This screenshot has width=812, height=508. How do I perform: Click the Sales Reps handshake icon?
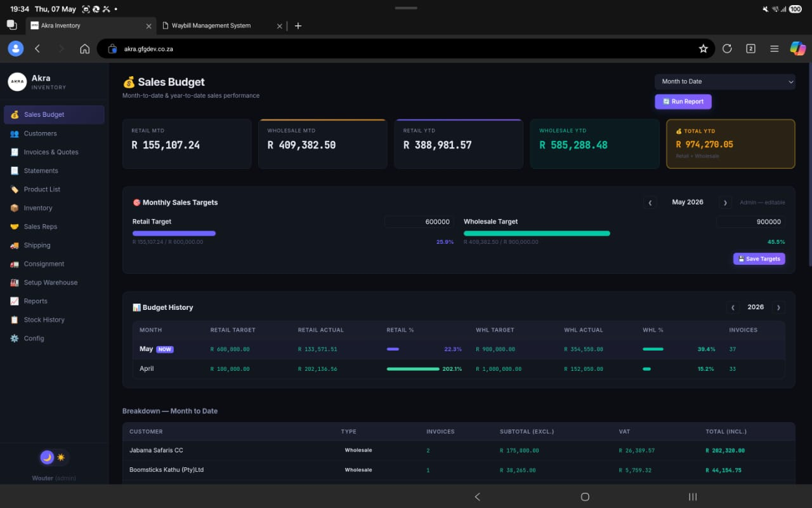[x=15, y=227]
